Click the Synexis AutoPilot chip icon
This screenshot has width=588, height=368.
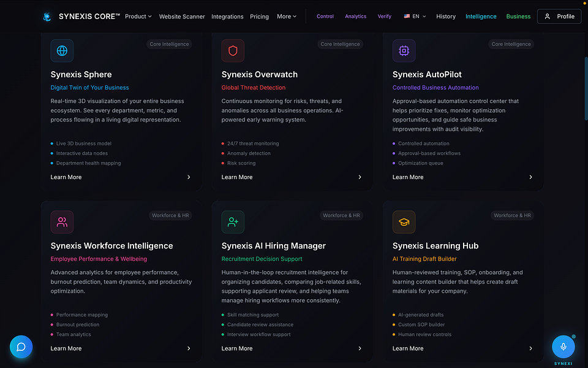(404, 51)
